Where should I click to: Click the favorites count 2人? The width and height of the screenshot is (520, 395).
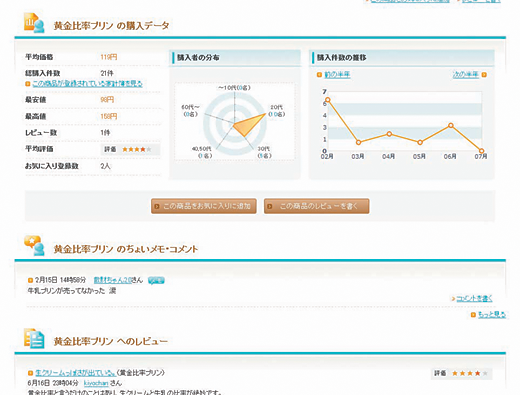[105, 166]
